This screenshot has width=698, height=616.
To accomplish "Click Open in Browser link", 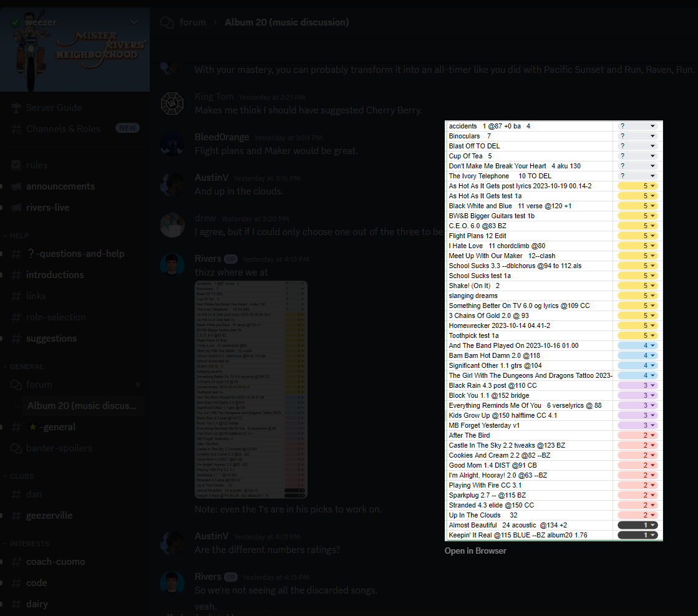I will (475, 551).
